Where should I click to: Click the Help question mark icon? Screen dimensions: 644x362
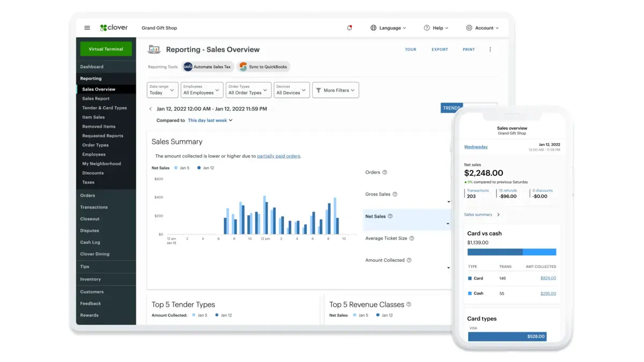point(427,28)
